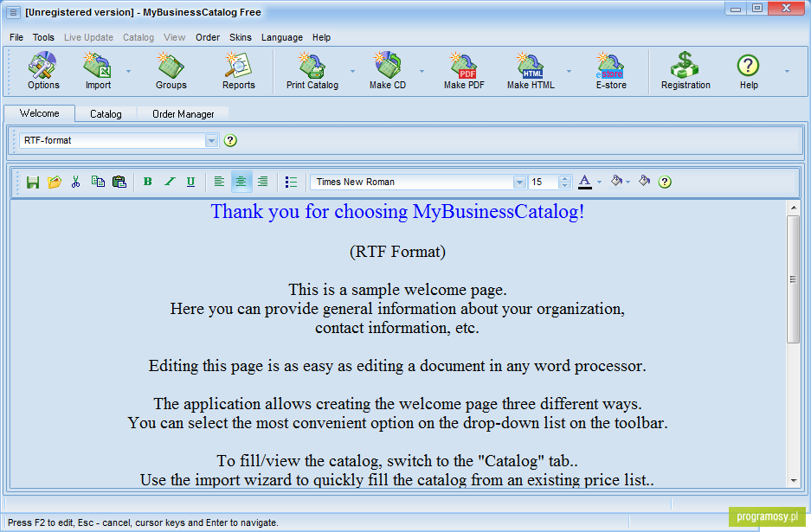Click the scroll up arrow in editor
The height and width of the screenshot is (532, 811).
[794, 208]
